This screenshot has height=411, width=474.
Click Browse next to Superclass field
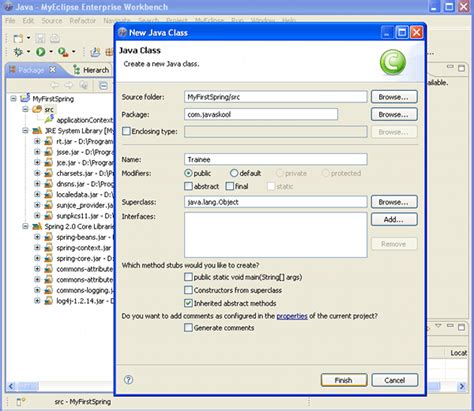pyautogui.click(x=394, y=202)
